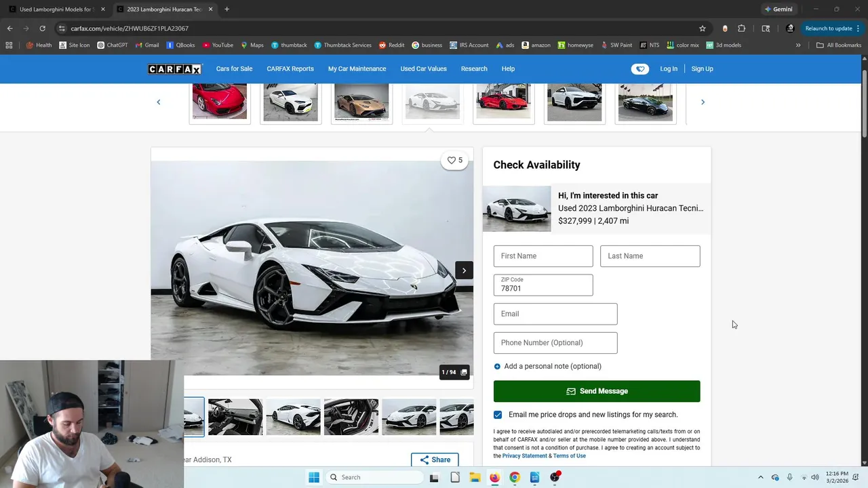The image size is (868, 488).
Task: Click the heart favorites icon in header
Action: point(639,69)
